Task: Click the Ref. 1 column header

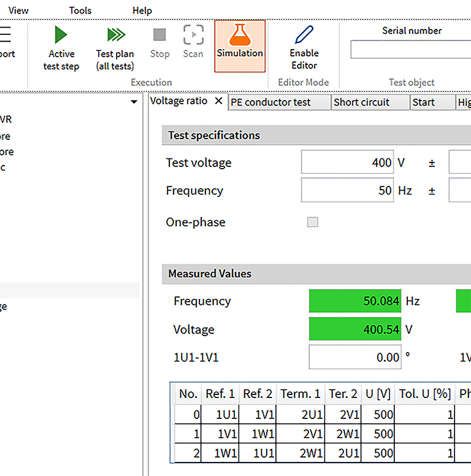Action: (220, 394)
